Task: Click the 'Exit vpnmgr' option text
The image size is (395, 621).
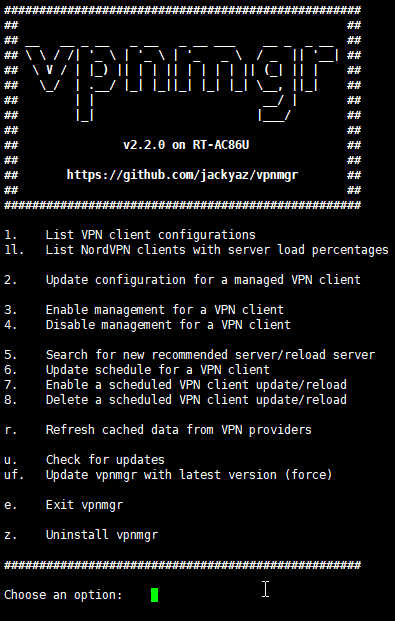Action: 84,505
